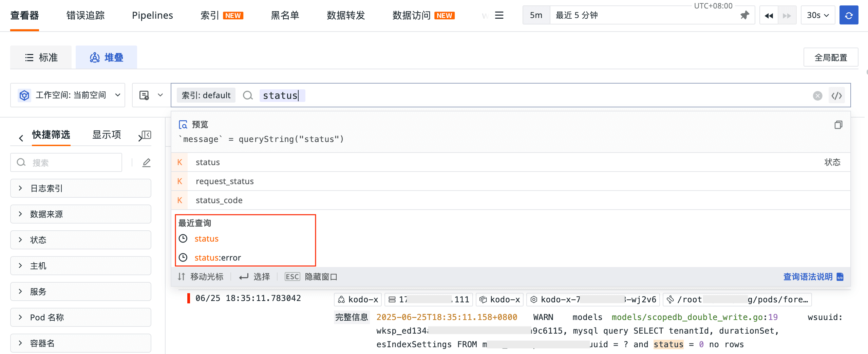Viewport: 868px width, 354px height.
Task: Click the left arrow beside 快捷筛选
Action: pos(21,138)
